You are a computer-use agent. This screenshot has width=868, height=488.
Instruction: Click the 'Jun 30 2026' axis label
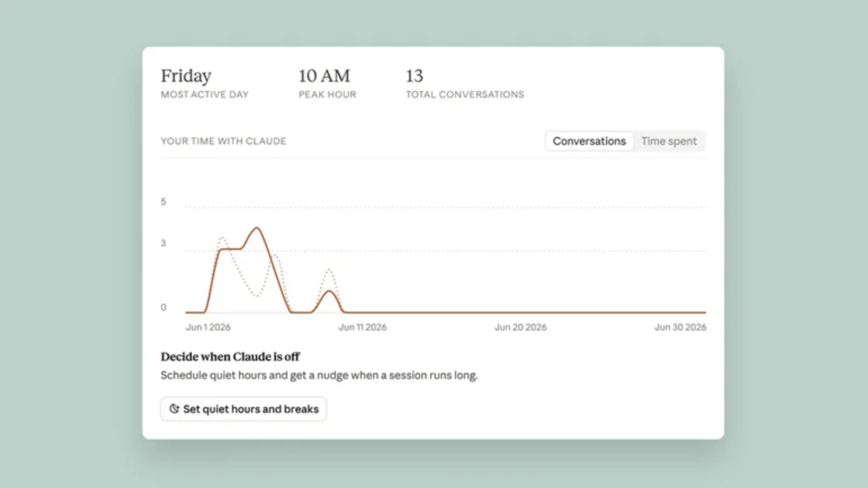680,327
